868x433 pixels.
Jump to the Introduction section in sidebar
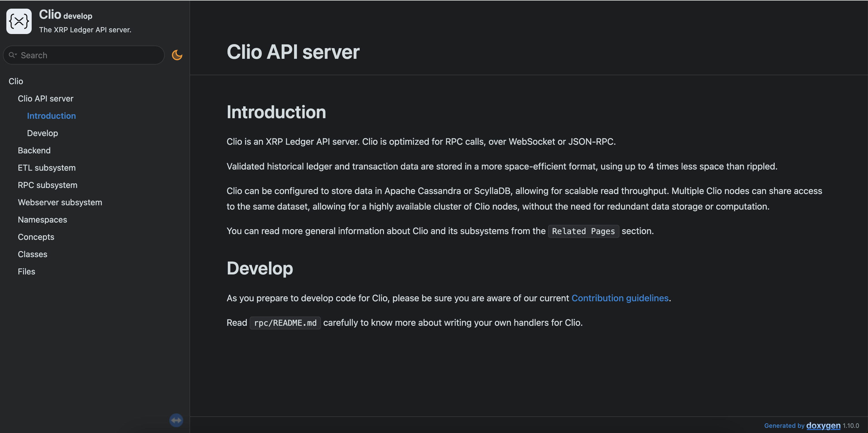(x=51, y=116)
